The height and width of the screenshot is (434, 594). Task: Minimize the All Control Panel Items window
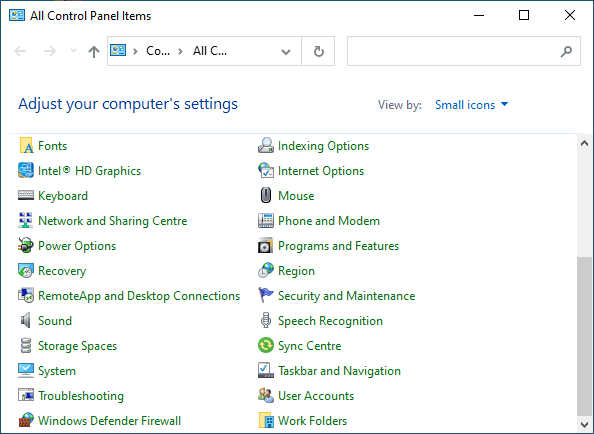point(479,15)
